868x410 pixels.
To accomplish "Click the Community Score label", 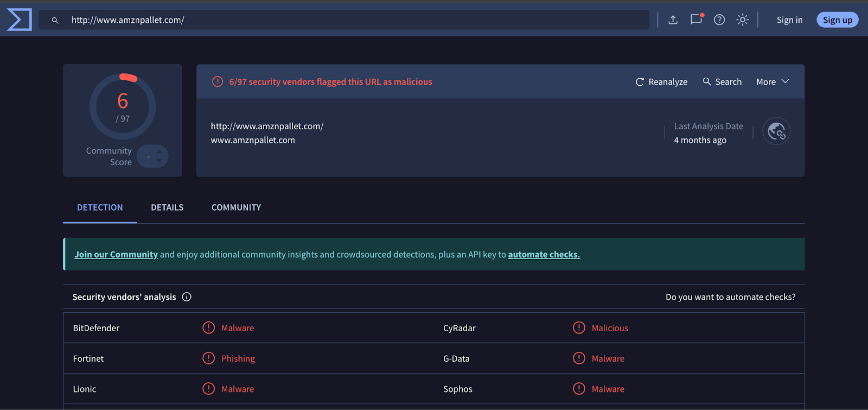I will (109, 156).
